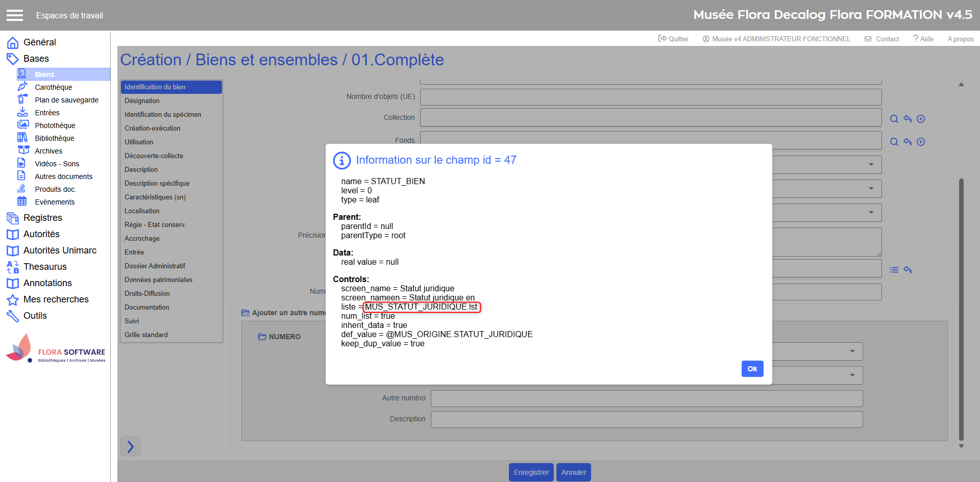This screenshot has height=482, width=980.
Task: Open the first NUMERO section dropdown
Action: (x=852, y=351)
